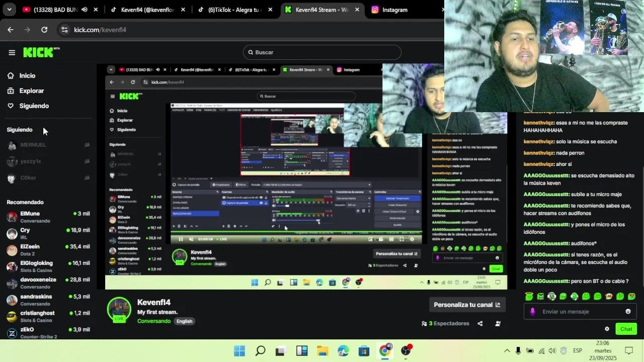Viewport: 644px width, 362px height.
Task: Close the (6)TikTok - Alegra tab
Action: 271,10
